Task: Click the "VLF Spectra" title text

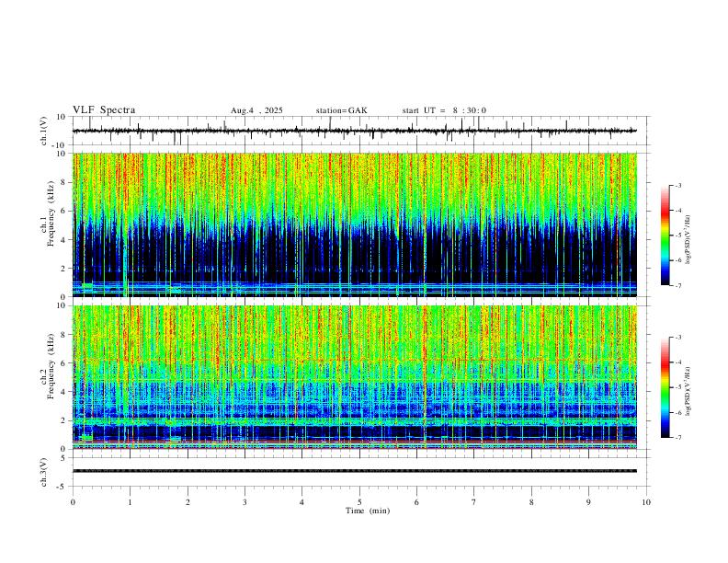Action: 104,110
